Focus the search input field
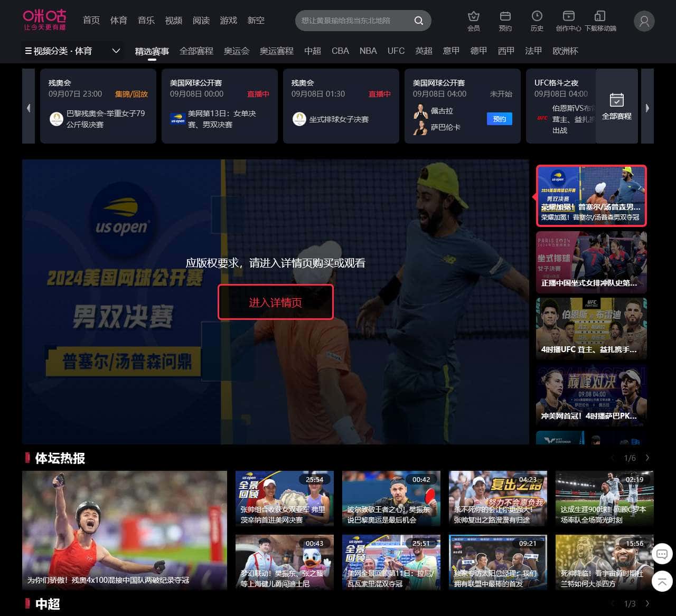This screenshot has width=676, height=616. click(x=354, y=21)
